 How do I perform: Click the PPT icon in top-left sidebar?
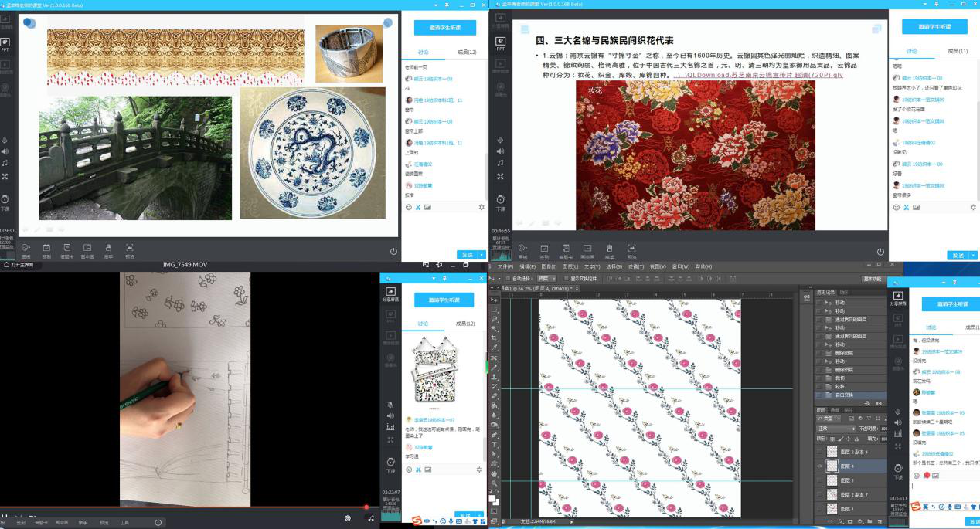(6, 43)
